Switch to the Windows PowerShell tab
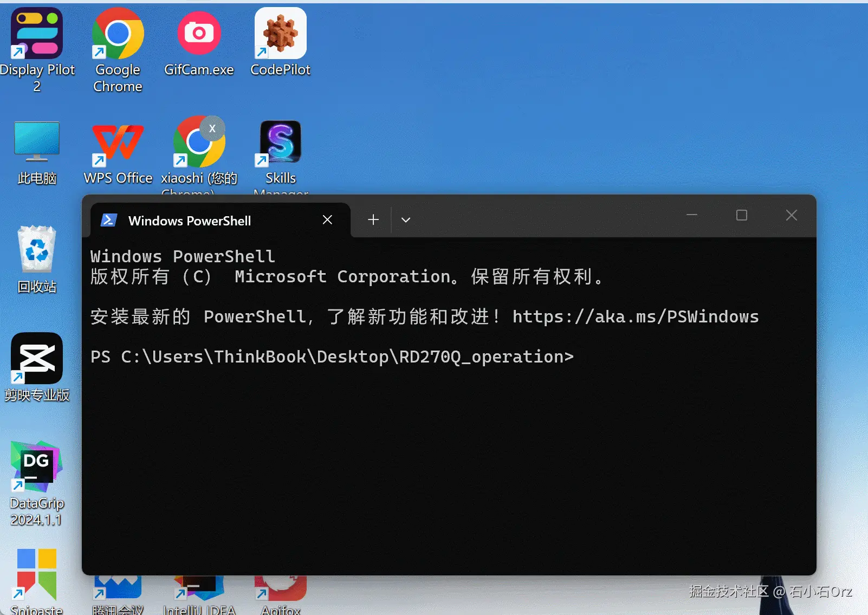This screenshot has width=868, height=615. click(220, 220)
